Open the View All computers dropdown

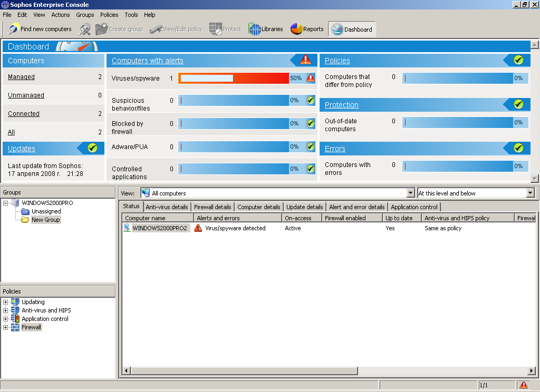click(410, 193)
